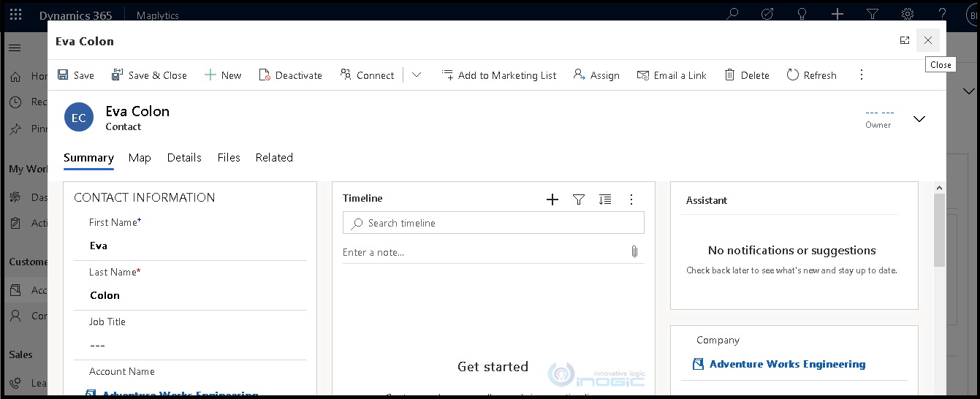
Task: Open the Dynamics 365 app launcher waffle
Action: coord(15,15)
